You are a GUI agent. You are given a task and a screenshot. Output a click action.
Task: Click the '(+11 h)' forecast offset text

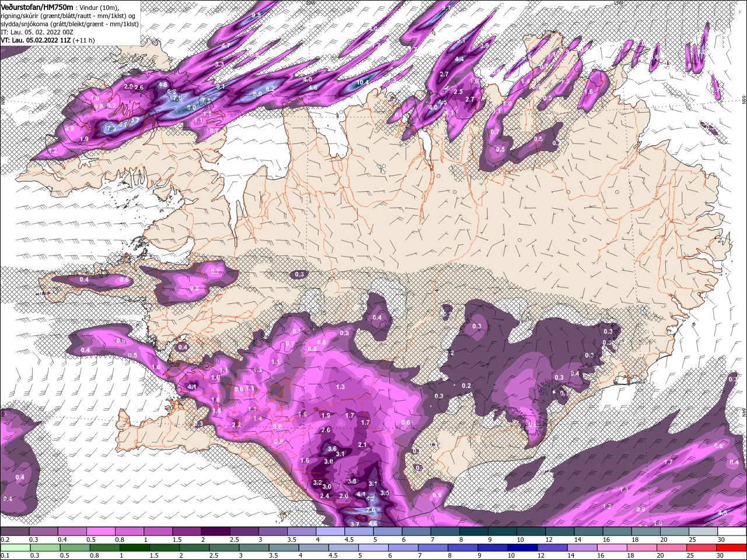(84, 40)
